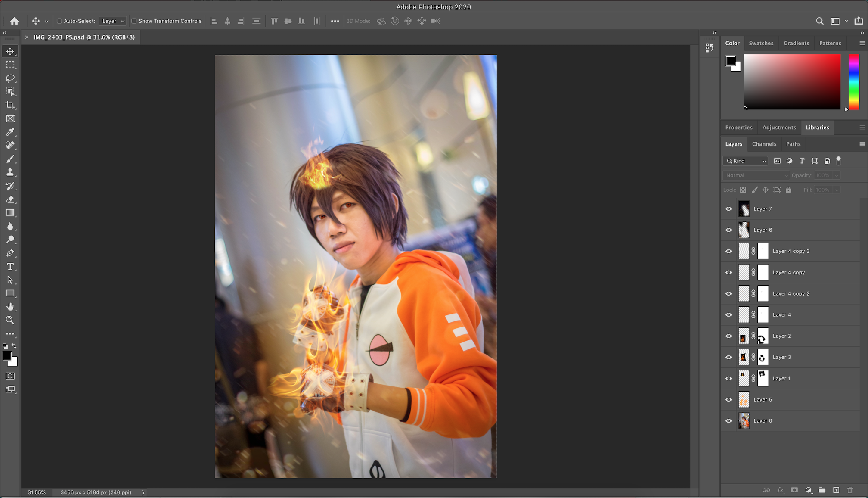Select the Path Selection tool
The image size is (868, 498).
pos(10,280)
